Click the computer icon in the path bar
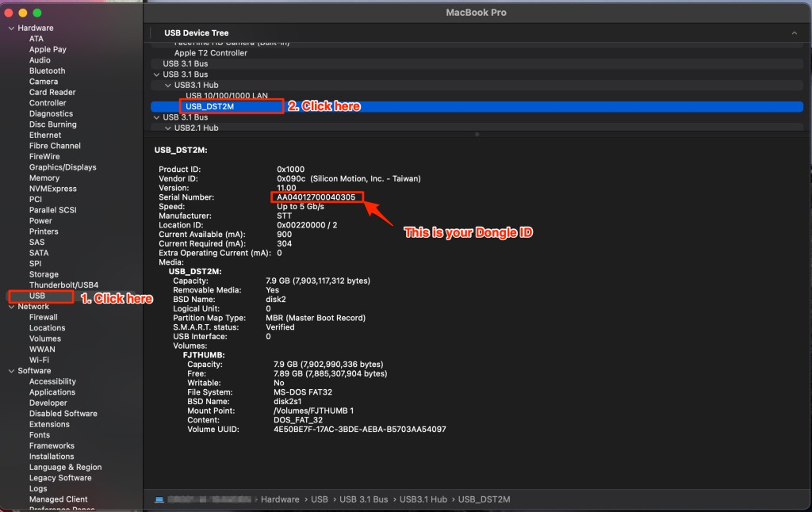The image size is (812, 512). [x=159, y=499]
